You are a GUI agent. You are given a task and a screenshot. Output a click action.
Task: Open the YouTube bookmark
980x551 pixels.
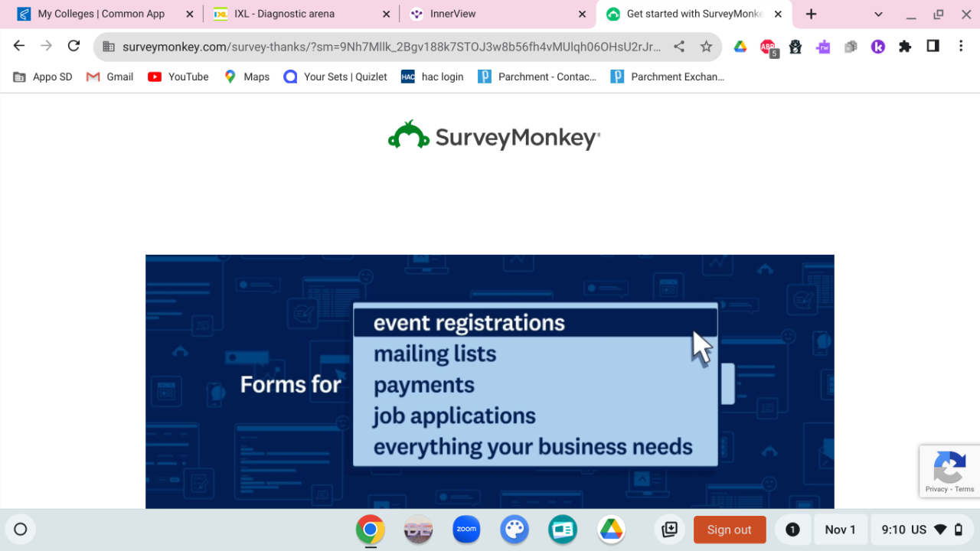point(178,77)
